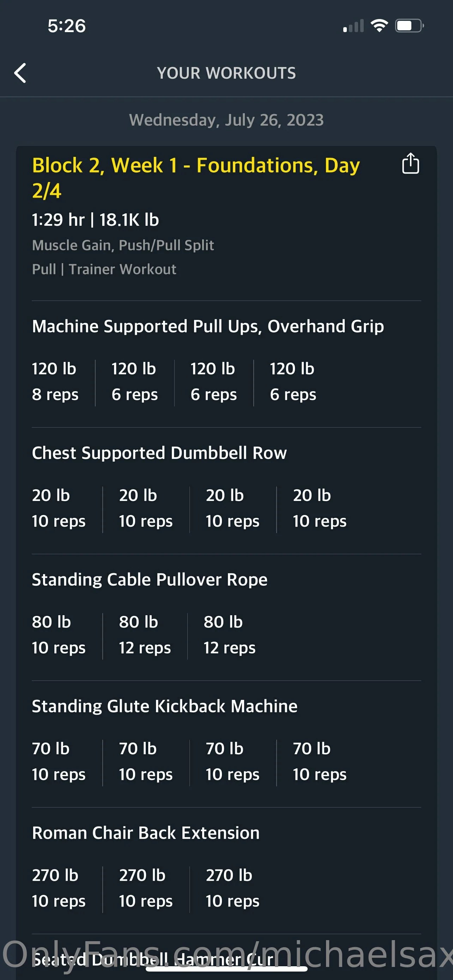Image resolution: width=453 pixels, height=980 pixels.
Task: Open Roman Chair Back Extension exercise
Action: 146,833
